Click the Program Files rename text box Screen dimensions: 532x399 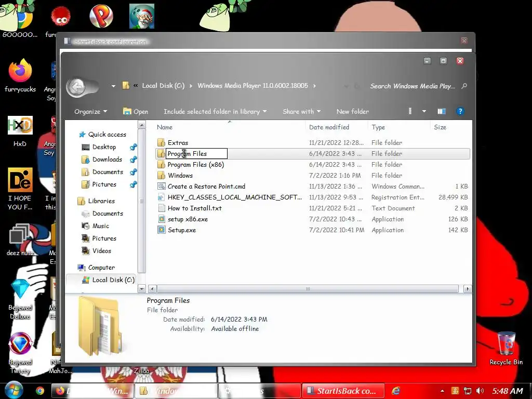tap(197, 154)
